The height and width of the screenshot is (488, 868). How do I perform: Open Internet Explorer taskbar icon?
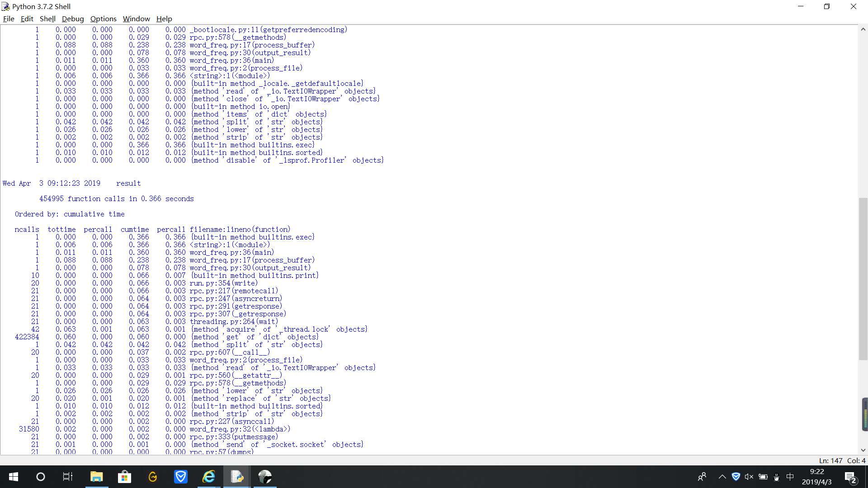pos(208,477)
